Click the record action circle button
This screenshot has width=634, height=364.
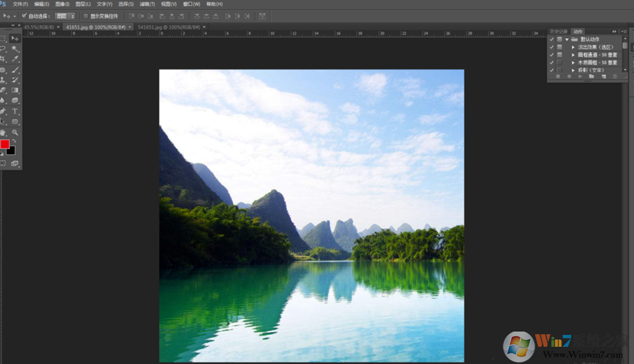(569, 76)
